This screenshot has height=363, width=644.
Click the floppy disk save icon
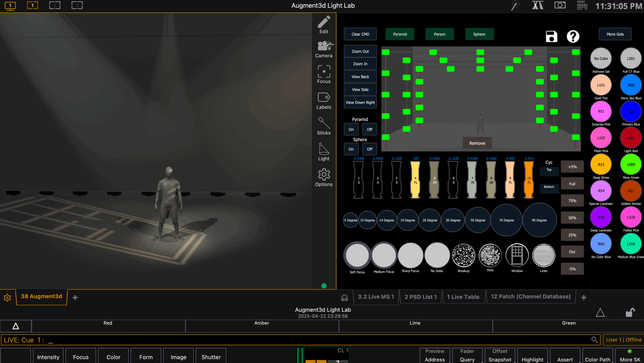(x=551, y=37)
